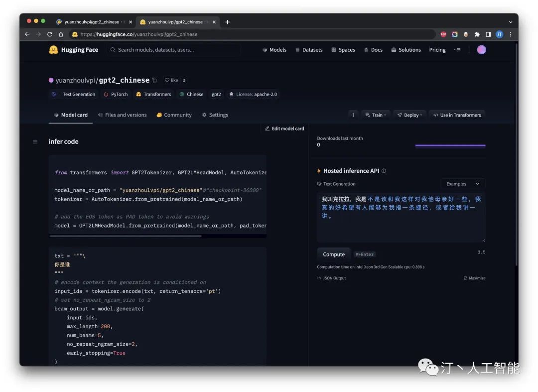The image size is (538, 392).
Task: Open the Deploy dropdown
Action: click(x=409, y=115)
